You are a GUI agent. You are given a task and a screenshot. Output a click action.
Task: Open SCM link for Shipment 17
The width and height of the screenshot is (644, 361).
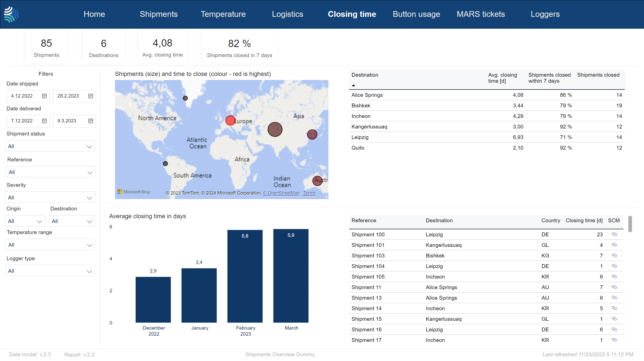tap(614, 340)
